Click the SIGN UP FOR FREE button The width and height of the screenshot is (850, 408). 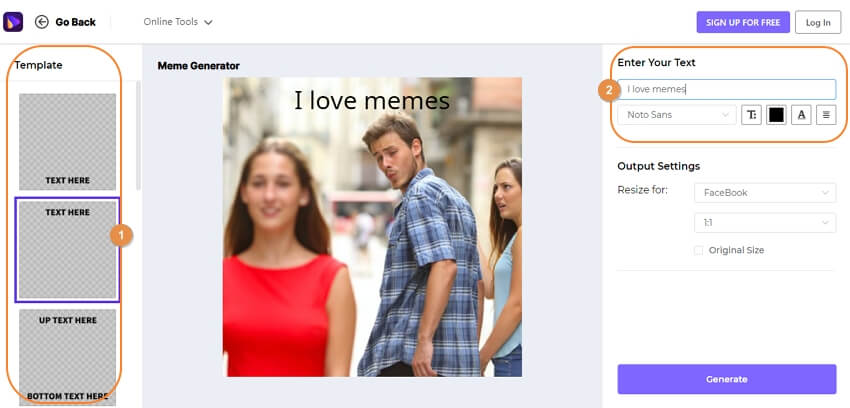tap(743, 22)
